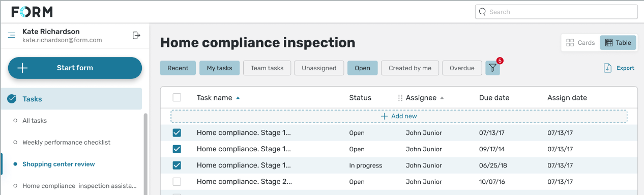Enable the Overdue filter
Viewport: 644px width, 195px height.
click(462, 68)
